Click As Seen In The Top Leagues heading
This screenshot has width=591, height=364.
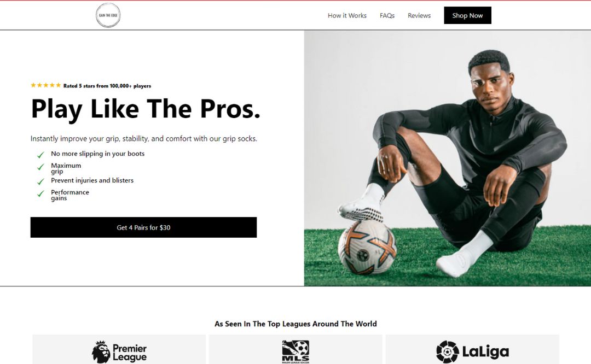296,324
